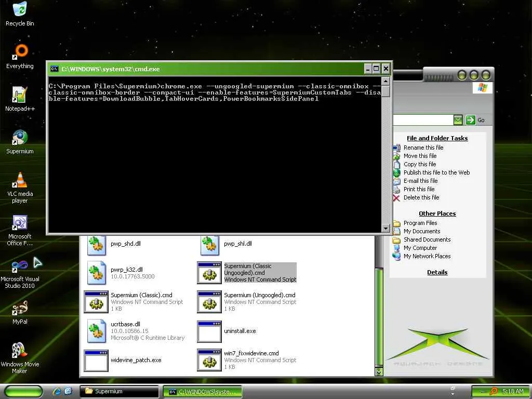This screenshot has width=532, height=399.
Task: Click the Go arrow button in Explorer
Action: [x=470, y=120]
